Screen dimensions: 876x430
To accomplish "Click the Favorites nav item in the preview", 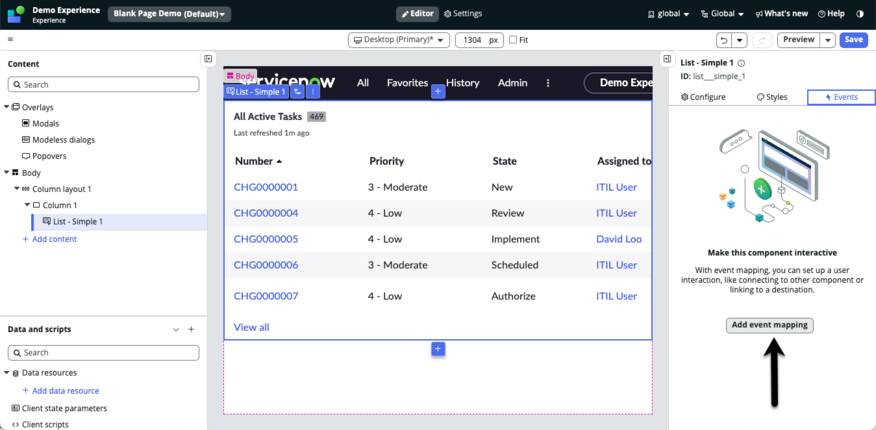I will 407,83.
